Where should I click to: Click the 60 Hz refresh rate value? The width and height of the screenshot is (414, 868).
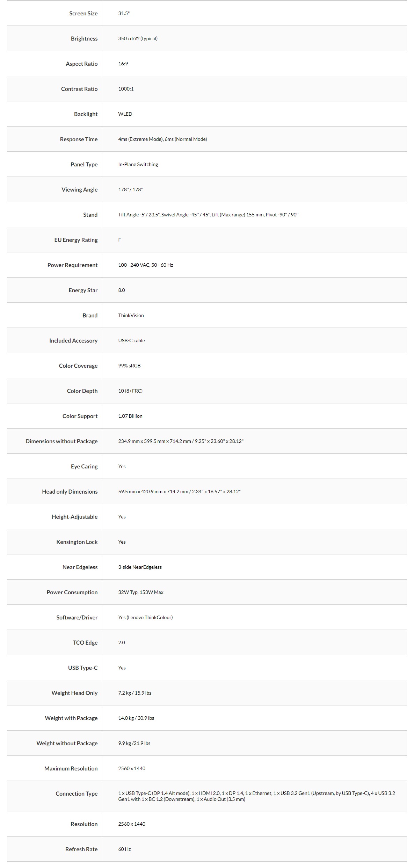tap(124, 849)
